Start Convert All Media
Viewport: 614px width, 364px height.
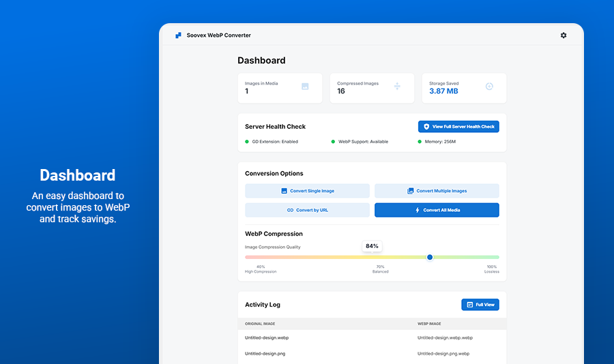click(437, 210)
